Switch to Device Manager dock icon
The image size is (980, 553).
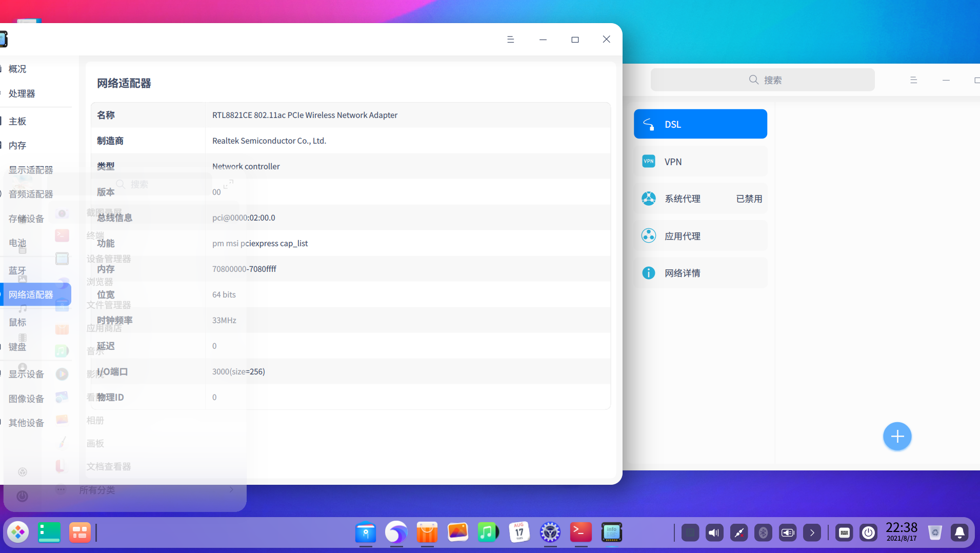pyautogui.click(x=612, y=532)
